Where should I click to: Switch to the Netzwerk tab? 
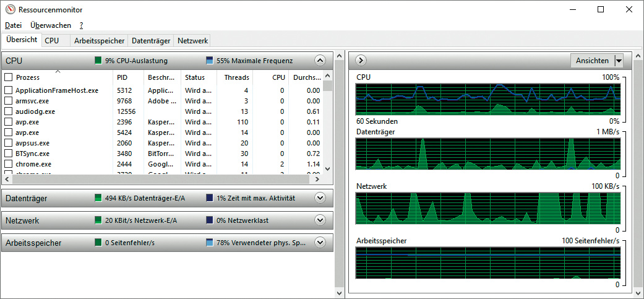[192, 40]
